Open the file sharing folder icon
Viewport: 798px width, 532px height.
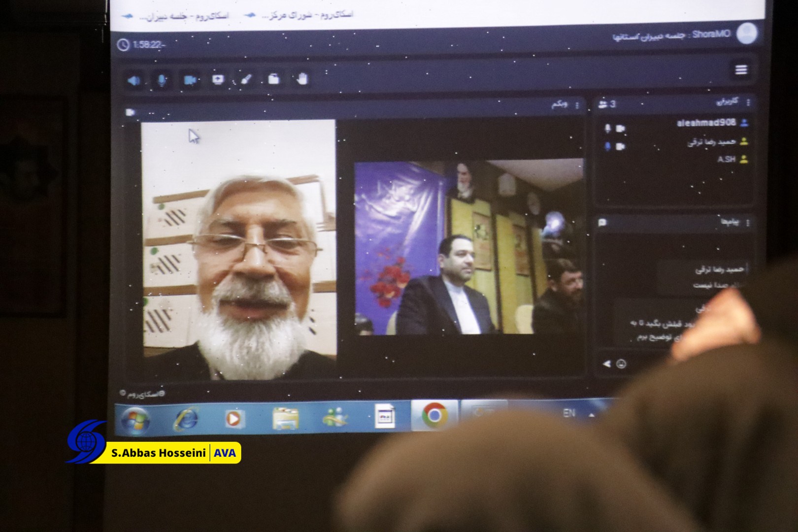(x=274, y=79)
